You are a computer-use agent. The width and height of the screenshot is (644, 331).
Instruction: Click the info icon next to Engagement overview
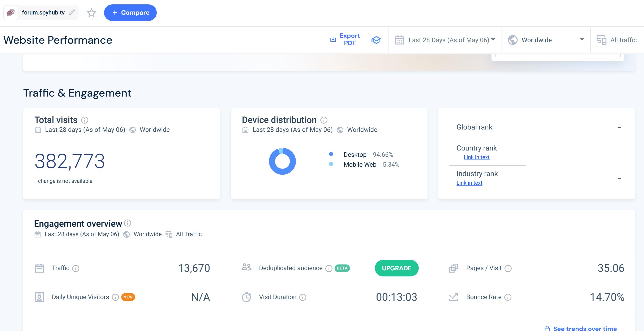click(x=128, y=223)
